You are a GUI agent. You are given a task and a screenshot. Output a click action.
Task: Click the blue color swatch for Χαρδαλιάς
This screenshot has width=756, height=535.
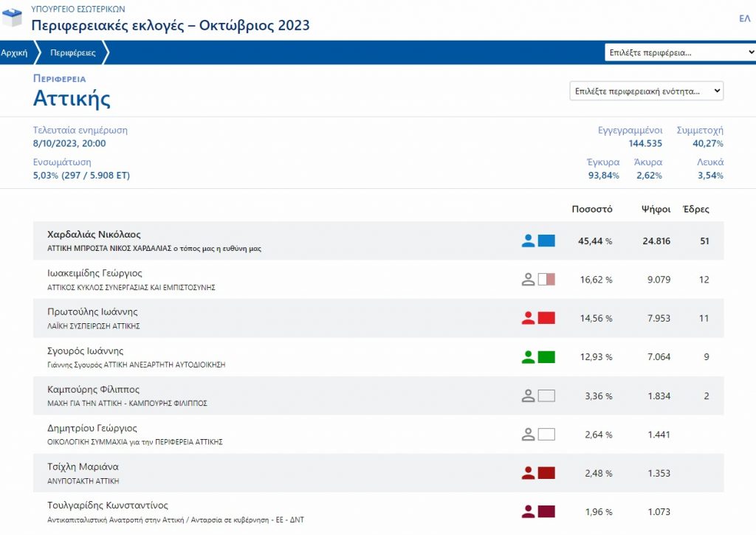546,241
